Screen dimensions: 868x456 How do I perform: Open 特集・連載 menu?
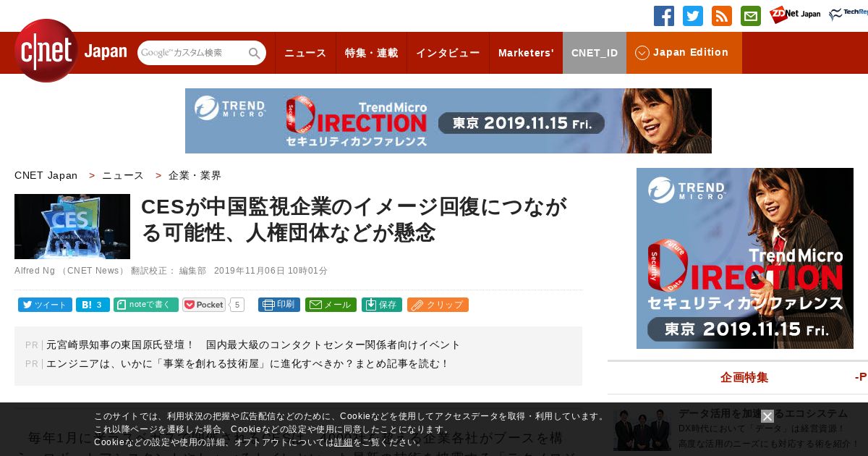pos(371,53)
